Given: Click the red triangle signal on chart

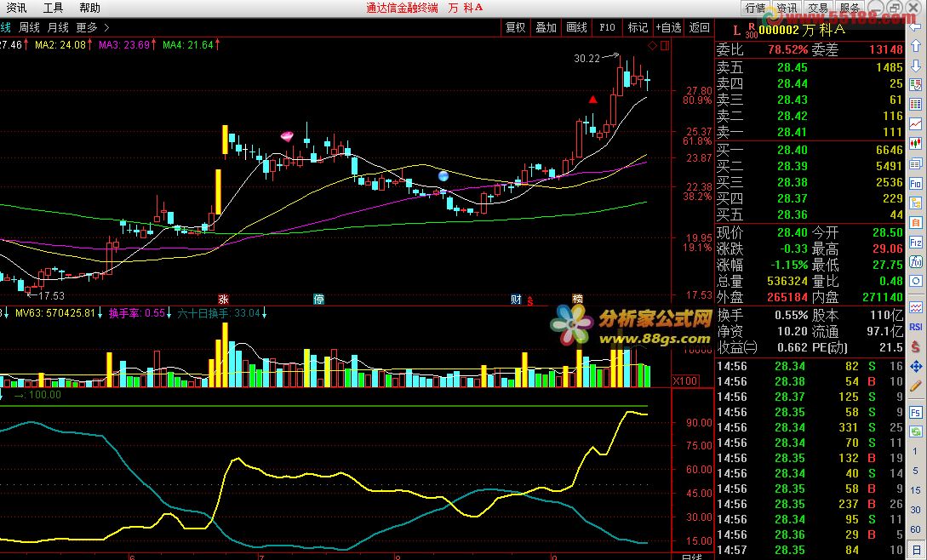Looking at the screenshot, I should pyautogui.click(x=593, y=100).
